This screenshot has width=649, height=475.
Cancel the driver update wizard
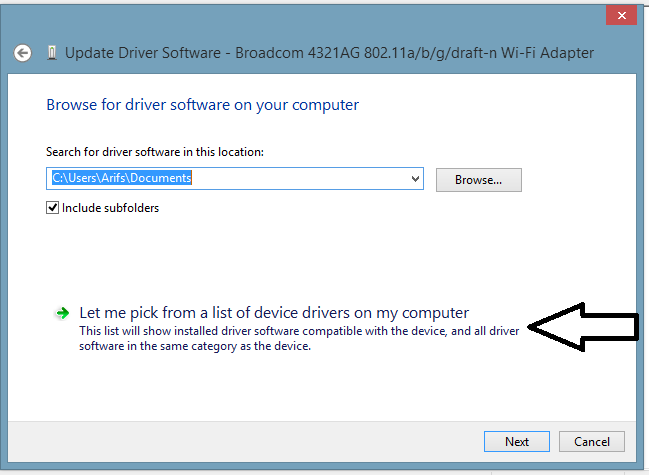click(x=591, y=441)
